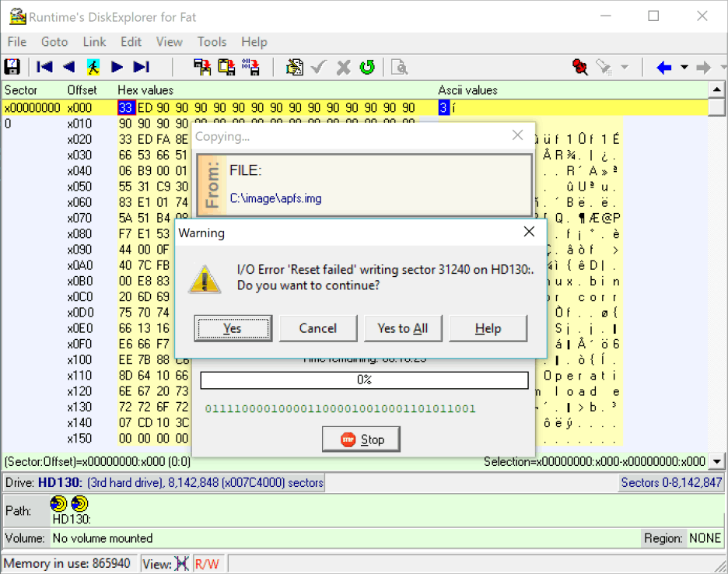Screen dimensions: 728x574
Task: Click the Save floppy disk toolbar icon
Action: [12, 67]
